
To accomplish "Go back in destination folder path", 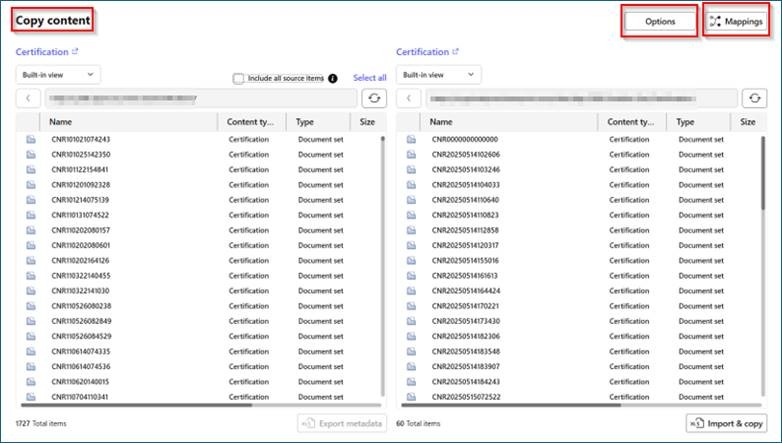I will click(x=408, y=98).
